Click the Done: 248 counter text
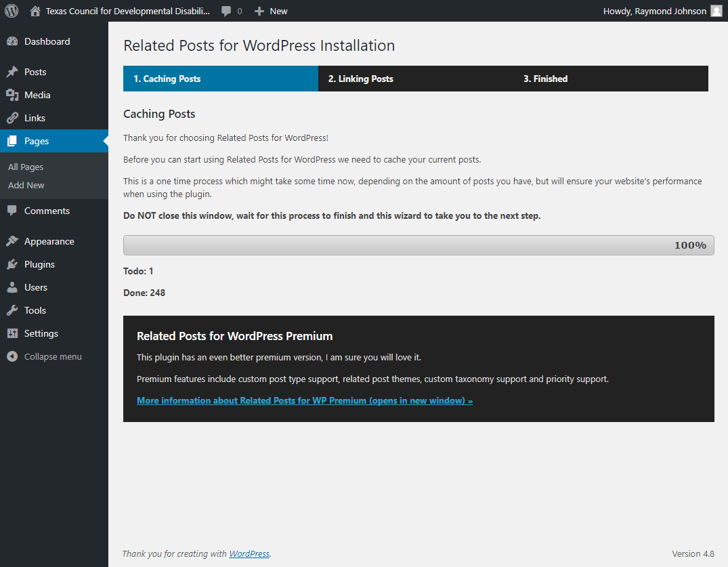 pos(144,293)
